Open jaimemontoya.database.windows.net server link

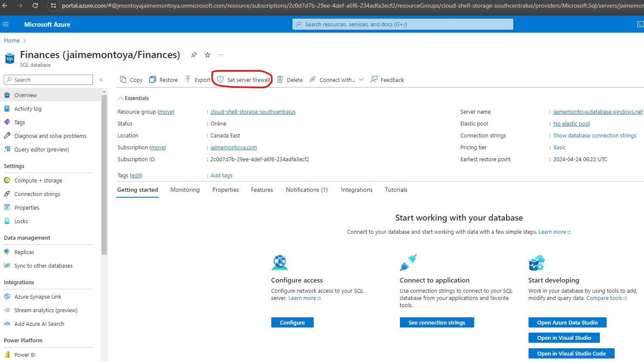tap(598, 112)
